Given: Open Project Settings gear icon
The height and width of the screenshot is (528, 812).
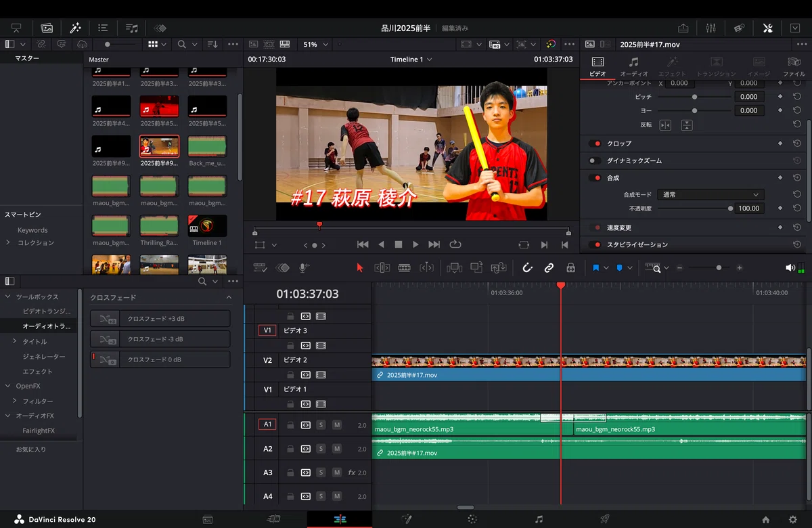Looking at the screenshot, I should point(793,519).
